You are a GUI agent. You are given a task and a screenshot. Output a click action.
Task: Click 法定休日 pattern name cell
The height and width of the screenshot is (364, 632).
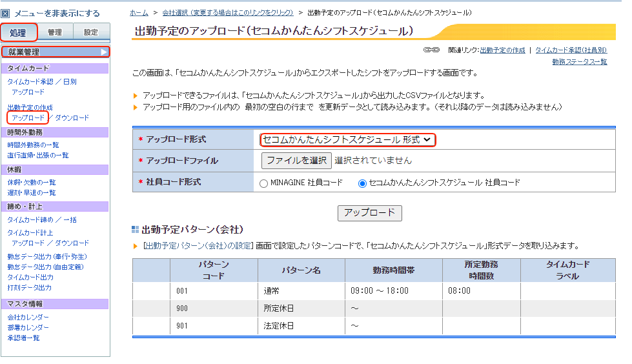pyautogui.click(x=301, y=326)
